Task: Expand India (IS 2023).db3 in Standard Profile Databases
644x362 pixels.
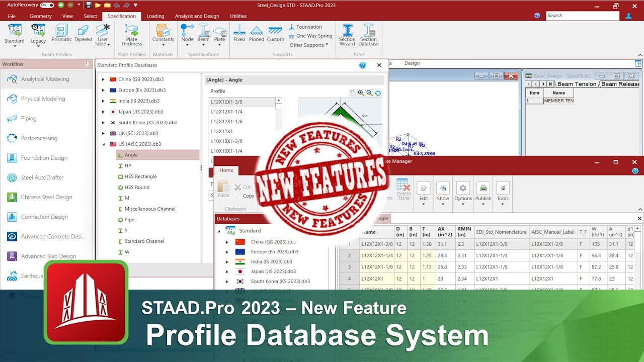Action: click(x=103, y=101)
